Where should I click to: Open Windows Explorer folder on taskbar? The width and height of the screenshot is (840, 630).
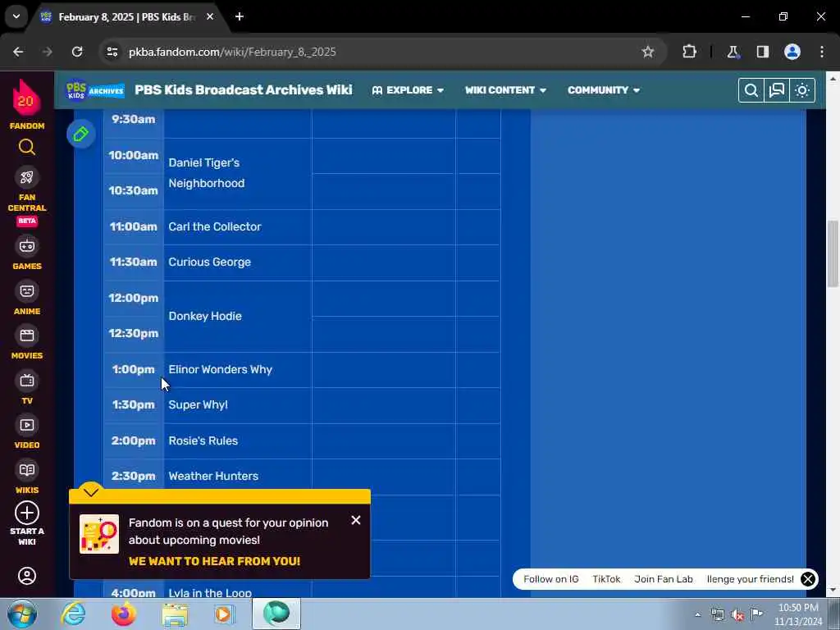point(175,614)
